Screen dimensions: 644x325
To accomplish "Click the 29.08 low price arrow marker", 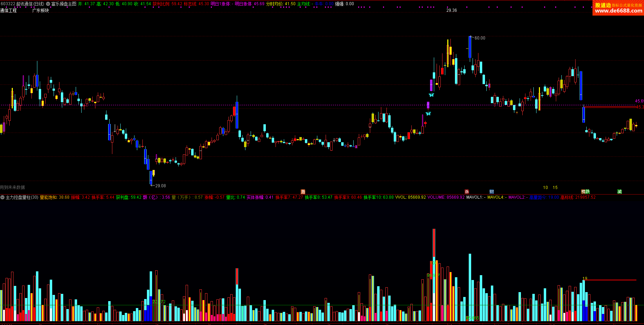I will pos(158,186).
